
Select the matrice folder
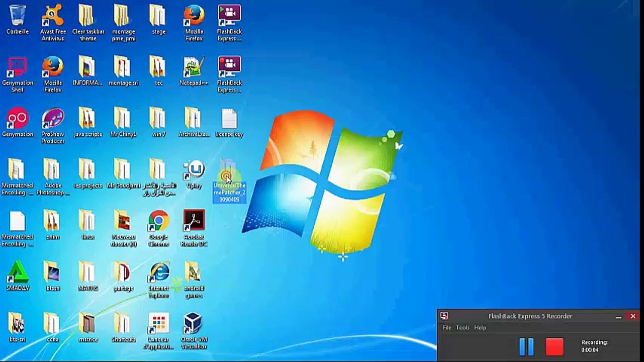tap(88, 327)
